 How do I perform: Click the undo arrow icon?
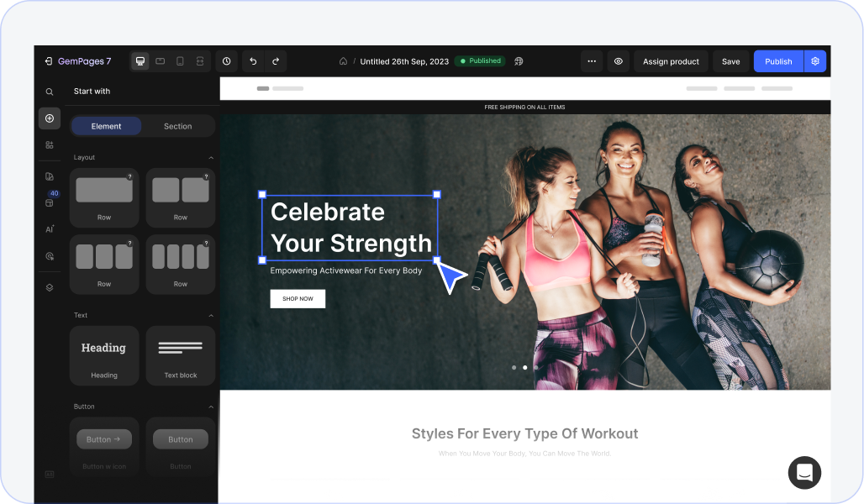[253, 61]
